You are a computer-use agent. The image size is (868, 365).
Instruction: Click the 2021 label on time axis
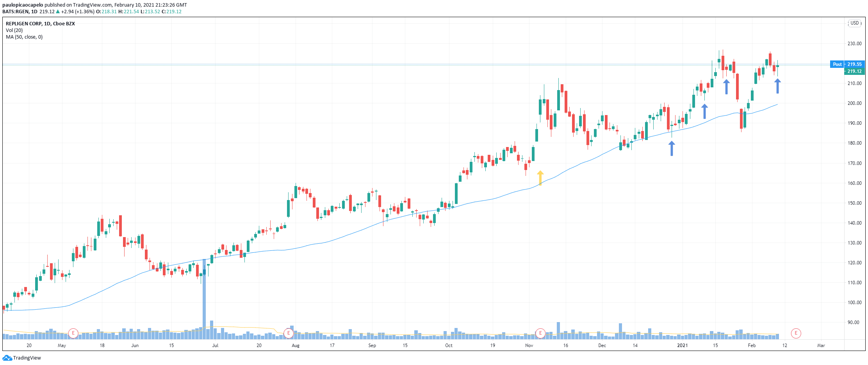682,346
